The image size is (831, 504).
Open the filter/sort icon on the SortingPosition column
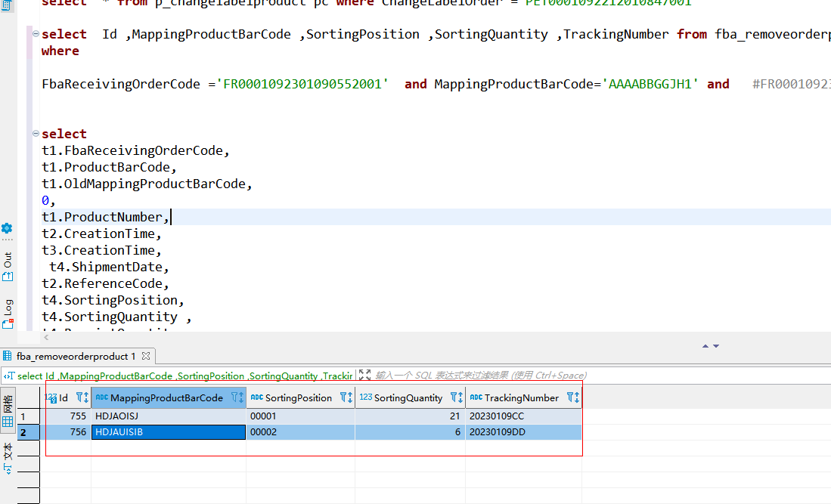[346, 397]
